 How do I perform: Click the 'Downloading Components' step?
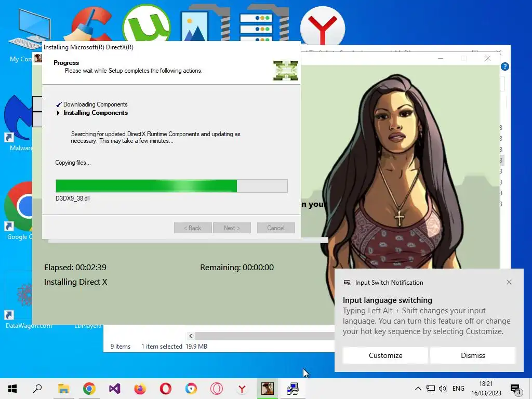[x=96, y=104]
